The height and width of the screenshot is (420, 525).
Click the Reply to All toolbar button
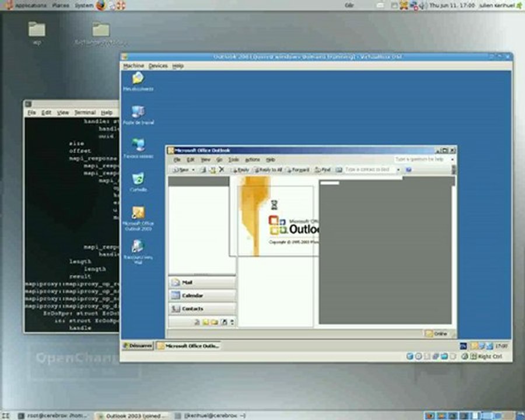[268, 170]
